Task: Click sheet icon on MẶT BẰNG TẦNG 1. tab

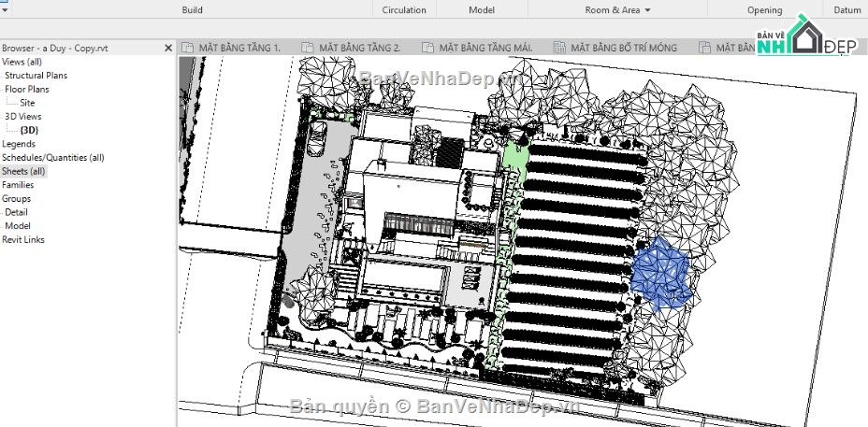Action: (188, 48)
